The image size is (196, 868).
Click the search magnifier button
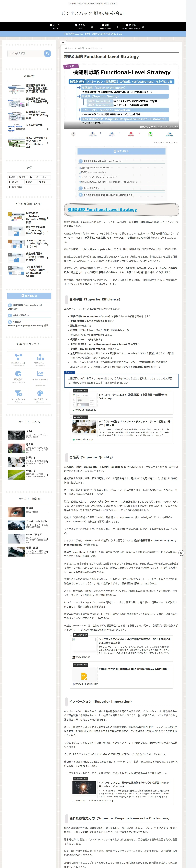click(x=47, y=53)
